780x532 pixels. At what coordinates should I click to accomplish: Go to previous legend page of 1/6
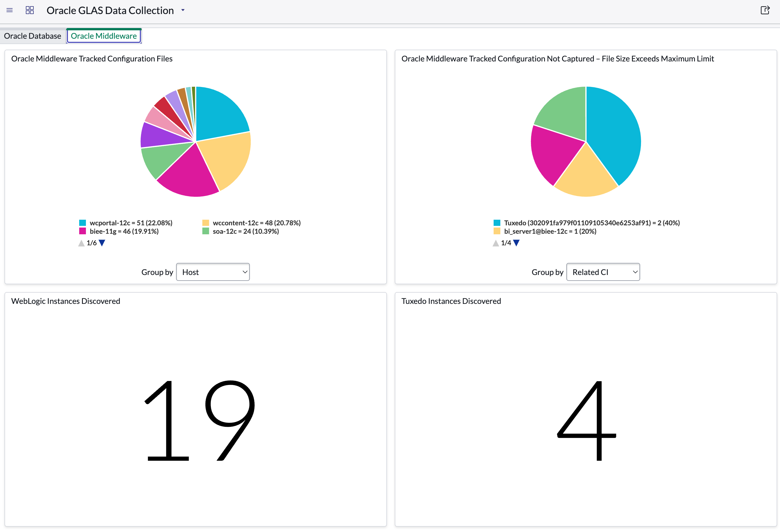[81, 243]
